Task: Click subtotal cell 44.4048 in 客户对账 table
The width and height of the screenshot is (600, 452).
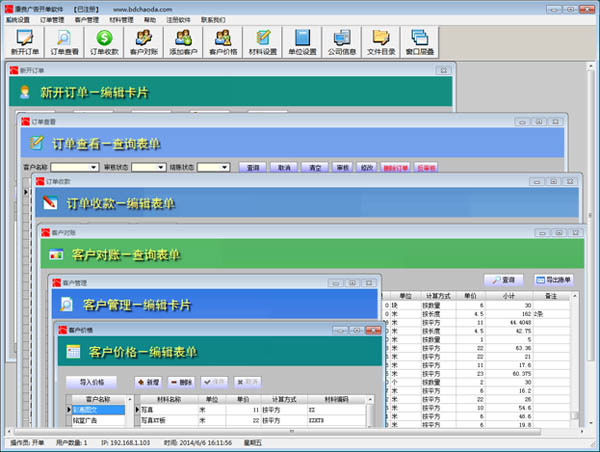Action: pyautogui.click(x=509, y=322)
